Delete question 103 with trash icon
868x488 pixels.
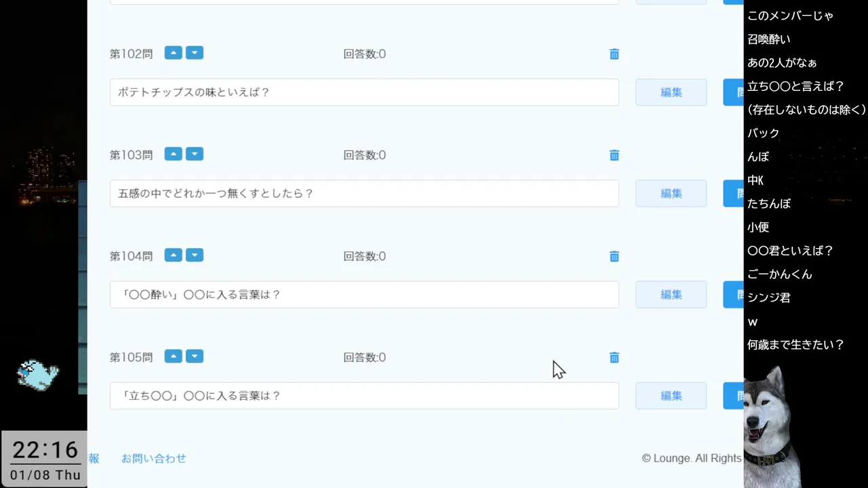[x=614, y=155]
